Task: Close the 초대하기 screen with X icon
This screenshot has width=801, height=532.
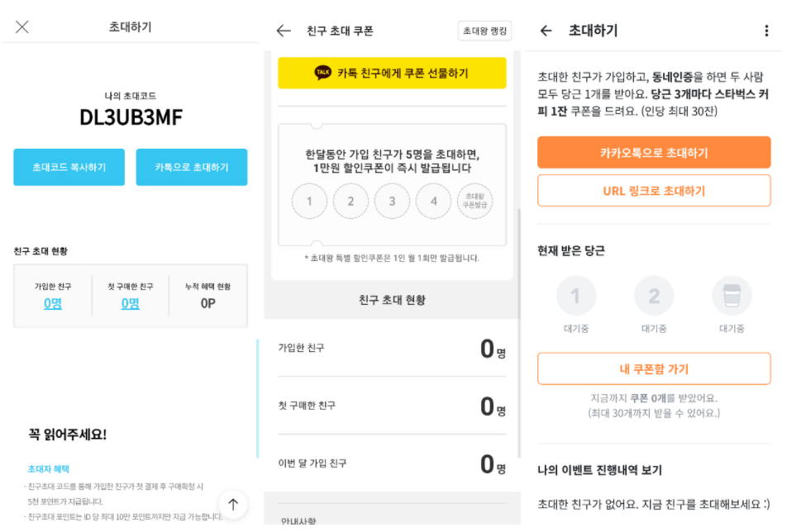Action: pos(22,26)
